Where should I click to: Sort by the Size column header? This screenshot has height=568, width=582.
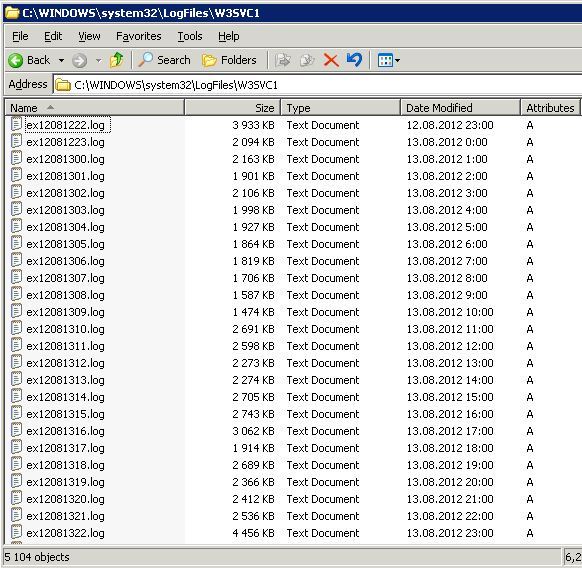point(232,108)
